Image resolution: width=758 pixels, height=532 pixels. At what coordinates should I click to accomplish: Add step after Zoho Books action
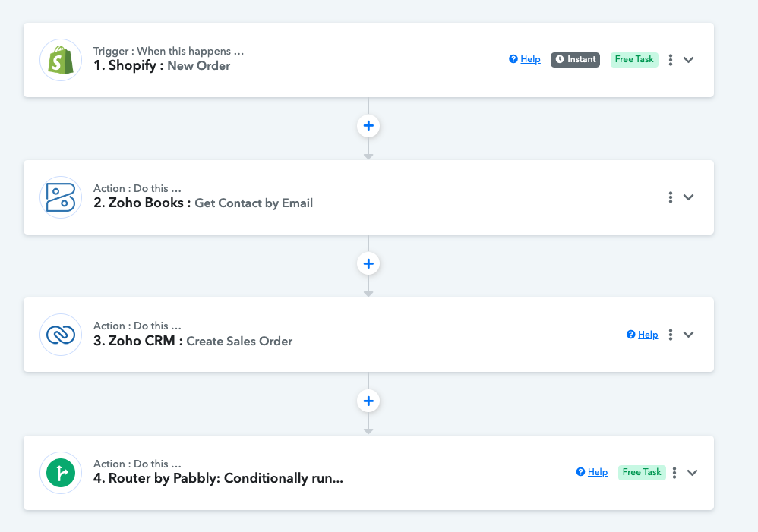[368, 263]
